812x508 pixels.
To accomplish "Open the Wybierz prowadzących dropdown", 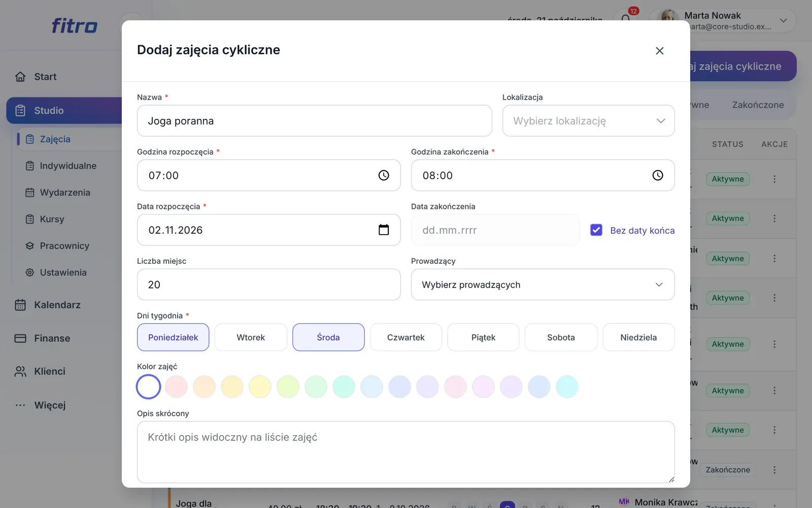I will pyautogui.click(x=543, y=284).
